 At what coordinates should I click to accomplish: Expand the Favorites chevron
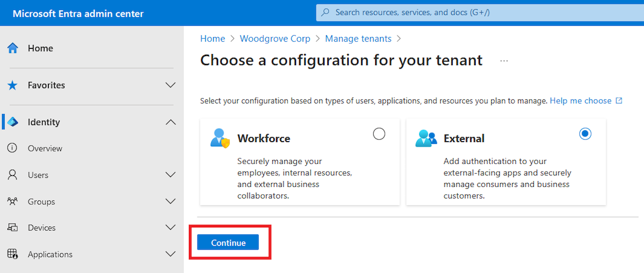click(171, 85)
